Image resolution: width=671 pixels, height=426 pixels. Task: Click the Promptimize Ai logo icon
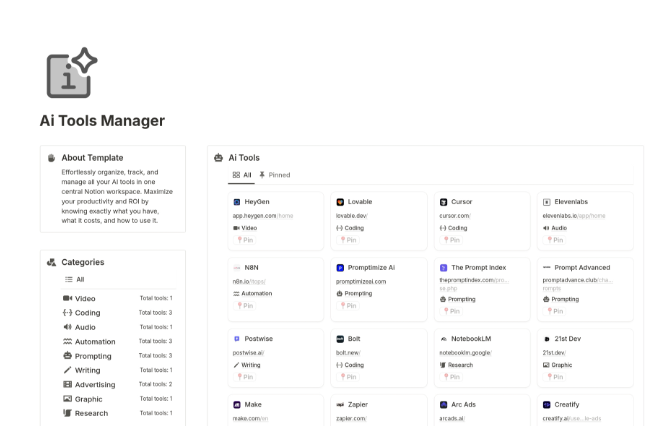[x=340, y=268]
